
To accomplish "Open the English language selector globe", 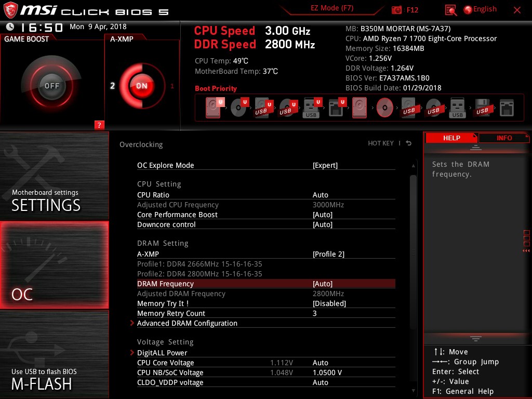I will coord(468,10).
